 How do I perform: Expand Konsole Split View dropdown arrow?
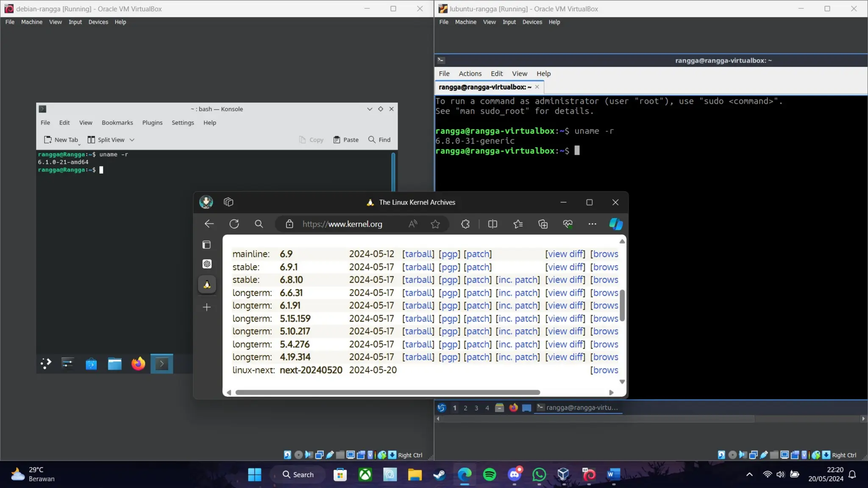(x=132, y=139)
